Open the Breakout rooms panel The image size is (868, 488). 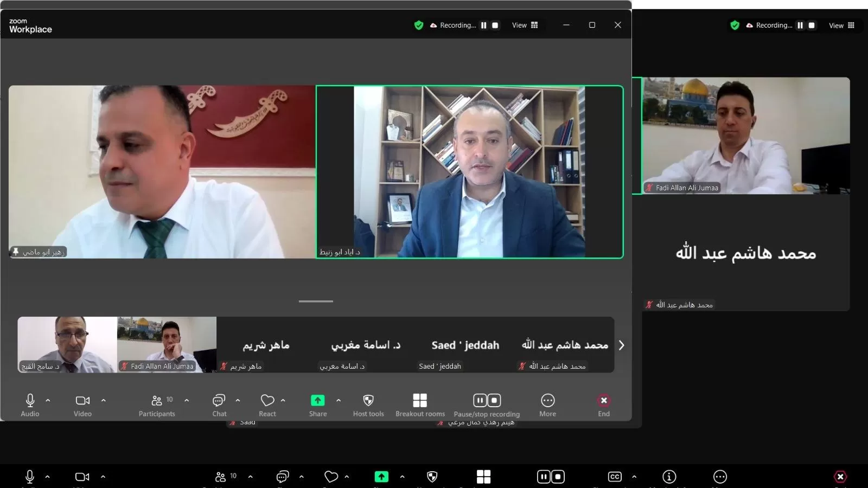pyautogui.click(x=420, y=405)
